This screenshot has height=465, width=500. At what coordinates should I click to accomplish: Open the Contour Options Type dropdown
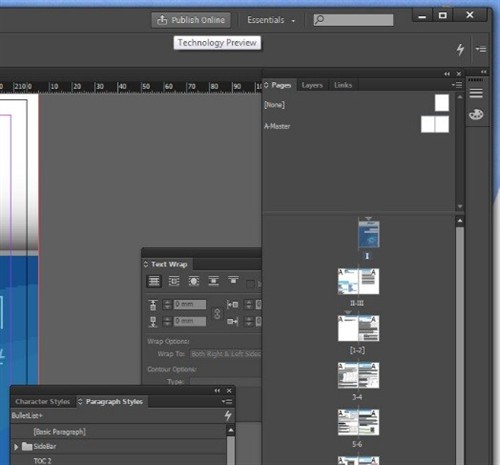(225, 381)
